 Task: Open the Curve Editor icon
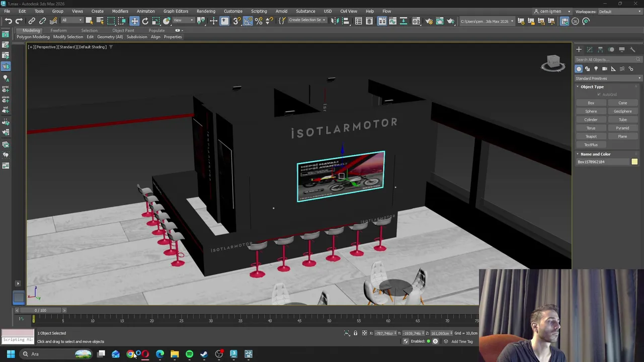tap(392, 21)
